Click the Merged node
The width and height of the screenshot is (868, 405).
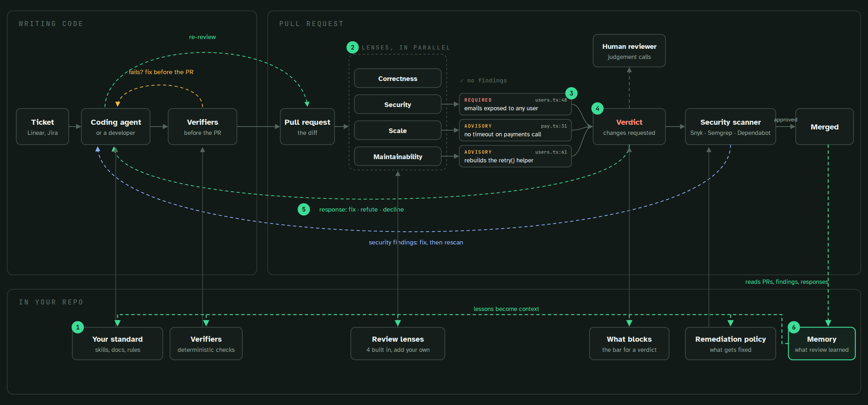[x=825, y=127]
